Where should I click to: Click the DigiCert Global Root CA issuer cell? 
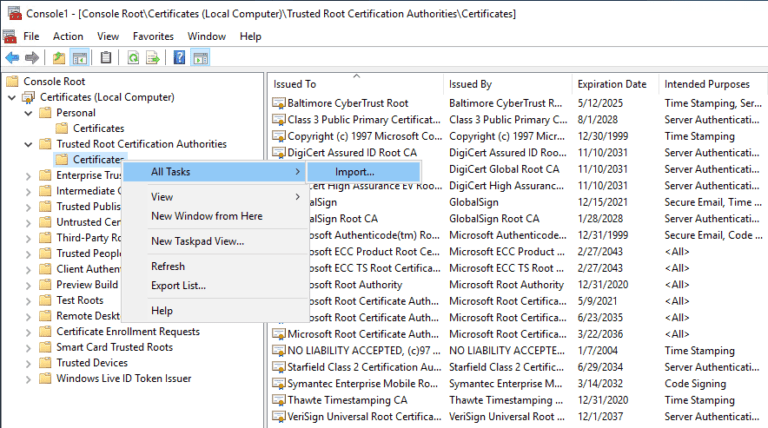(x=504, y=169)
